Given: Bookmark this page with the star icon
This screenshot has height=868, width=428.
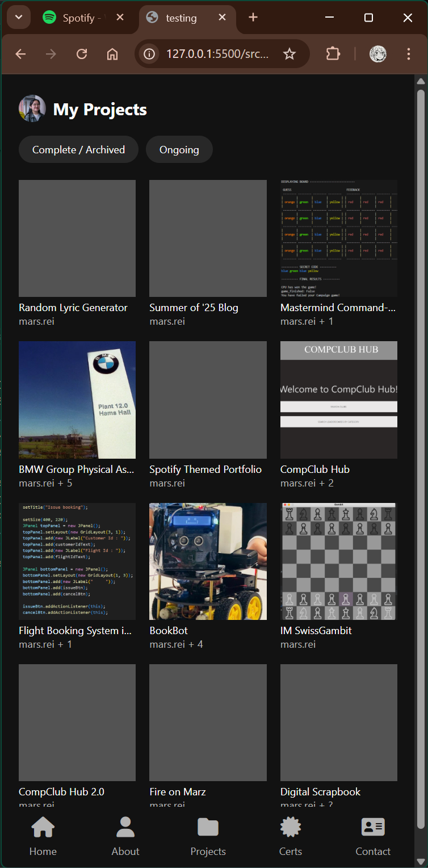Looking at the screenshot, I should (x=289, y=54).
